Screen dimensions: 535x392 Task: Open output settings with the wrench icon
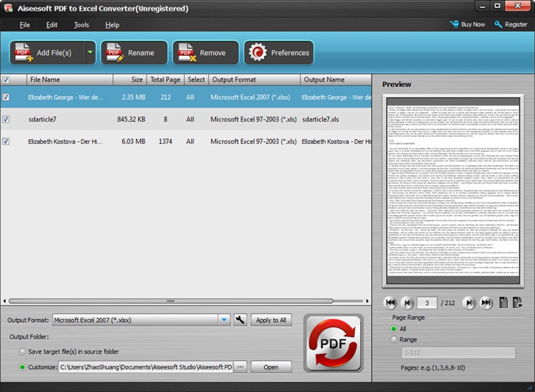[x=240, y=320]
